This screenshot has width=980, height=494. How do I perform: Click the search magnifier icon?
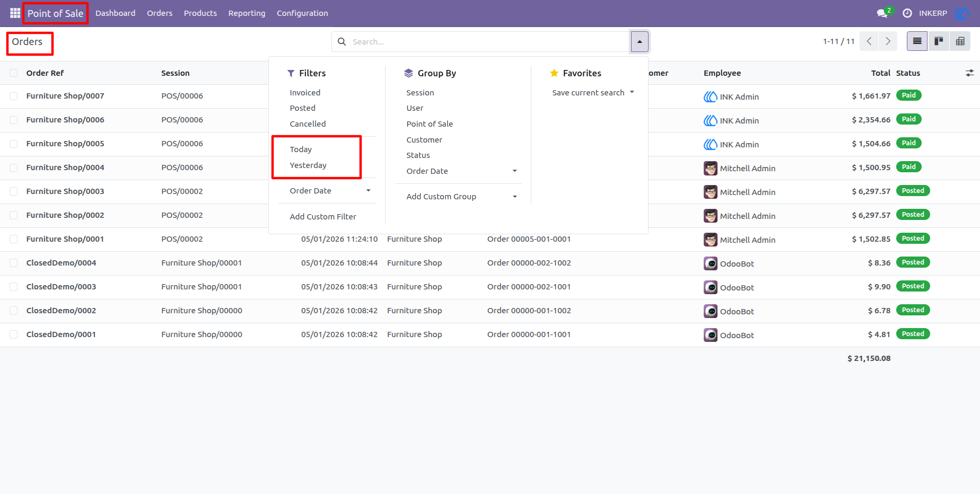click(342, 41)
